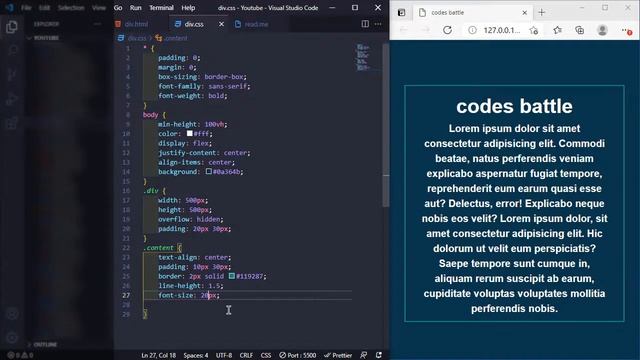
Task: Click the 'body {' selector line in the editor
Action: (154, 115)
